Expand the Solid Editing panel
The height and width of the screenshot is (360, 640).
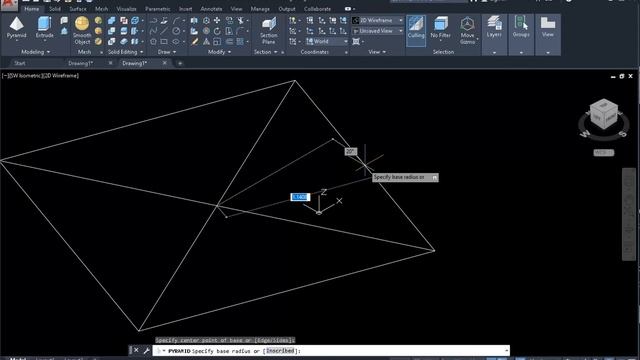click(125, 52)
